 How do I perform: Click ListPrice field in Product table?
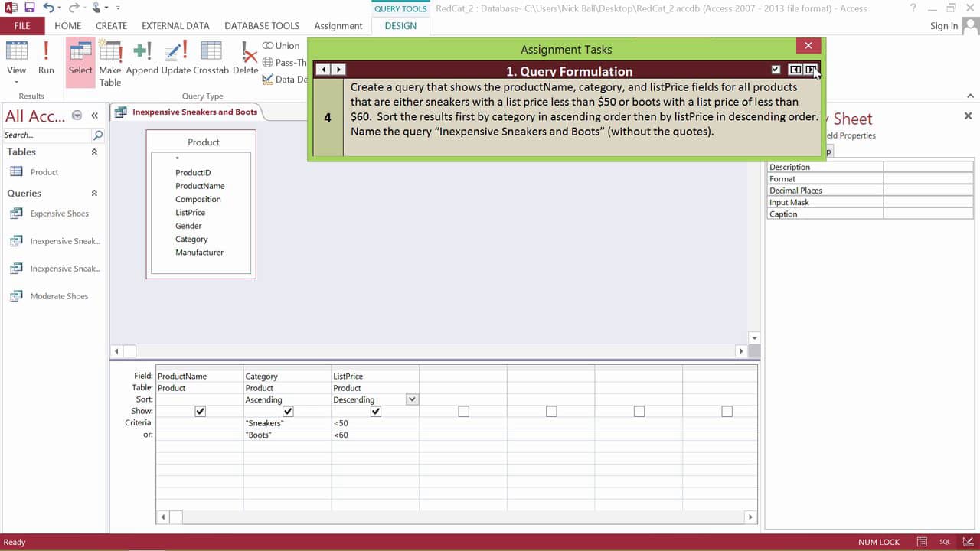[x=190, y=213]
